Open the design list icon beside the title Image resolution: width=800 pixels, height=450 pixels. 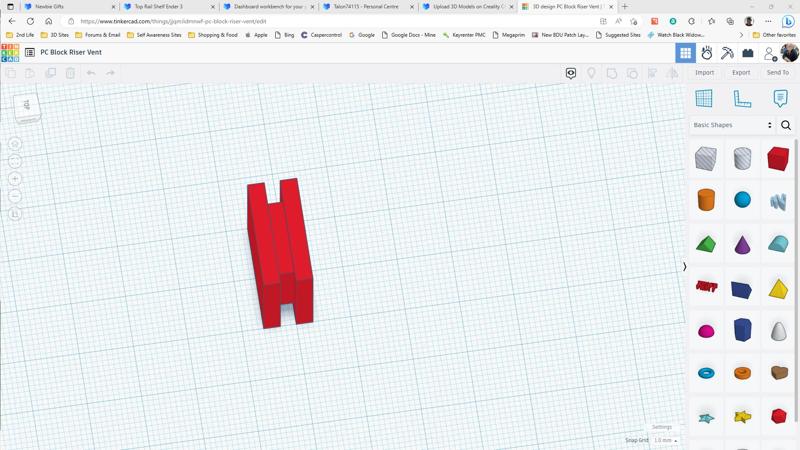coord(30,53)
